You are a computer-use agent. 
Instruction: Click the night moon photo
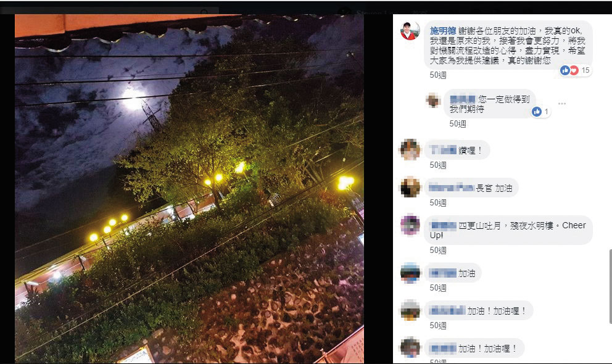coord(189,189)
